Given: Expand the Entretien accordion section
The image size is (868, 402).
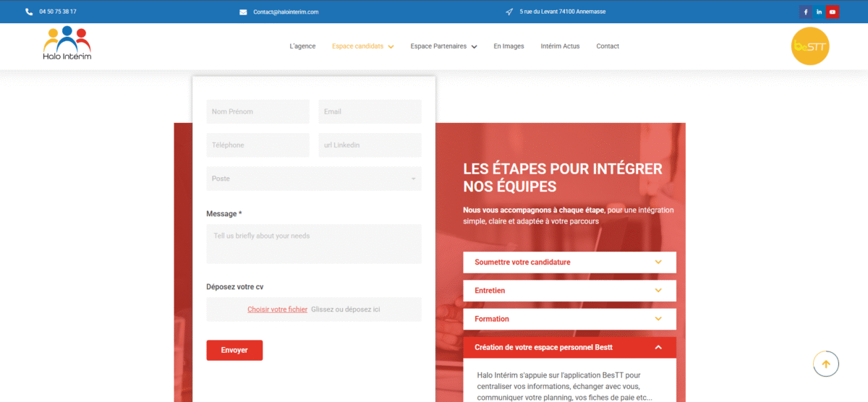Looking at the screenshot, I should 569,290.
